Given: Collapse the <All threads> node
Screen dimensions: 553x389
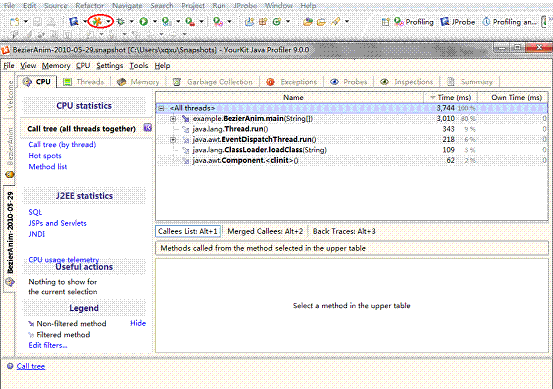Looking at the screenshot, I should pos(161,108).
